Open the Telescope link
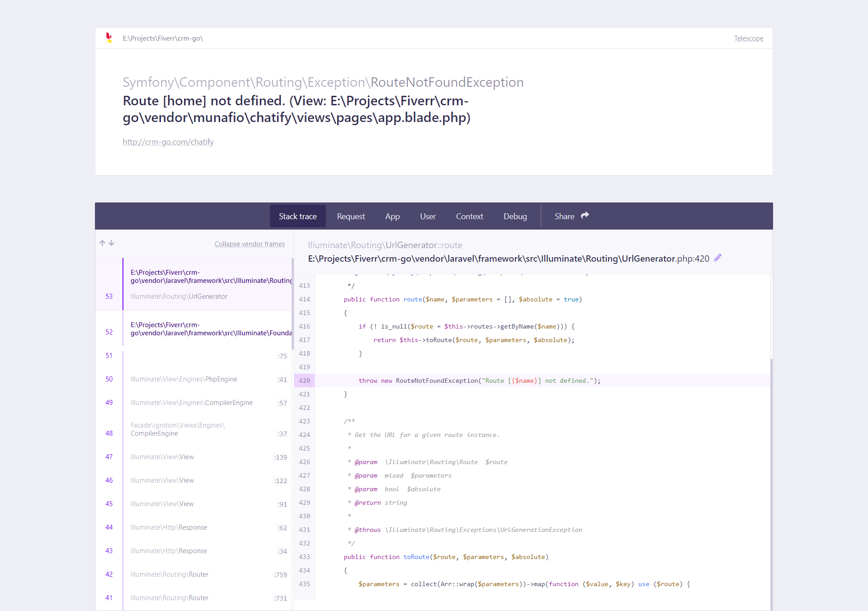Image resolution: width=868 pixels, height=611 pixels. coord(748,38)
